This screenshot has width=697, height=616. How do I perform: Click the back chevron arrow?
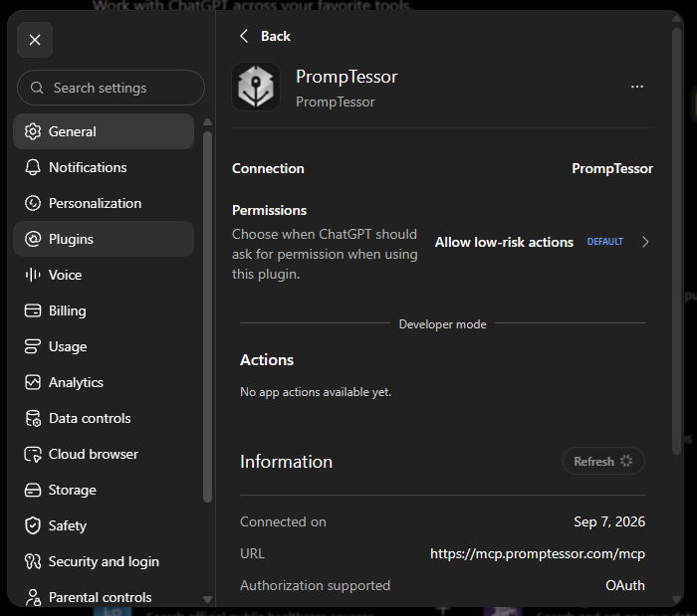coord(244,36)
